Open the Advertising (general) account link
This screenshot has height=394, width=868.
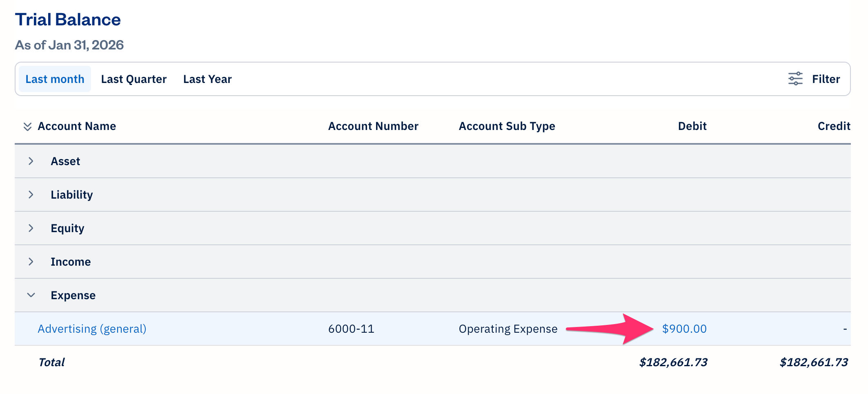92,328
